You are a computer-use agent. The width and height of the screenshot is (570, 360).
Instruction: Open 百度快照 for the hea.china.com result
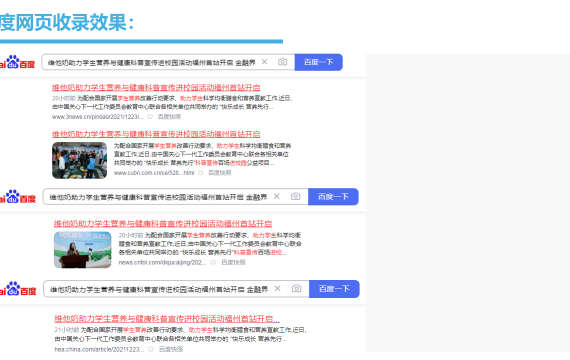point(171,349)
